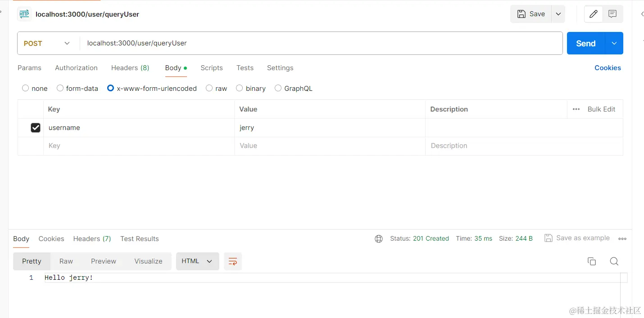644x318 pixels.
Task: Open the Params tab
Action: 29,68
